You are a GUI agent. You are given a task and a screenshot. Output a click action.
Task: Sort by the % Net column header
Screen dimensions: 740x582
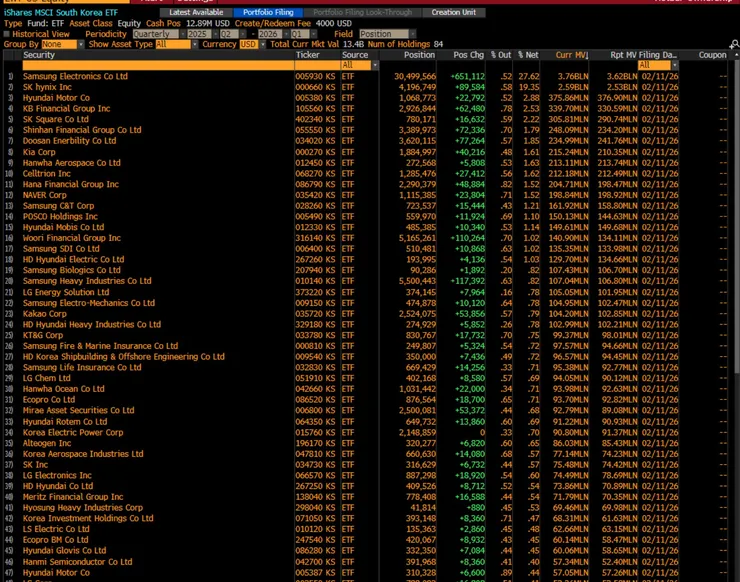click(528, 55)
